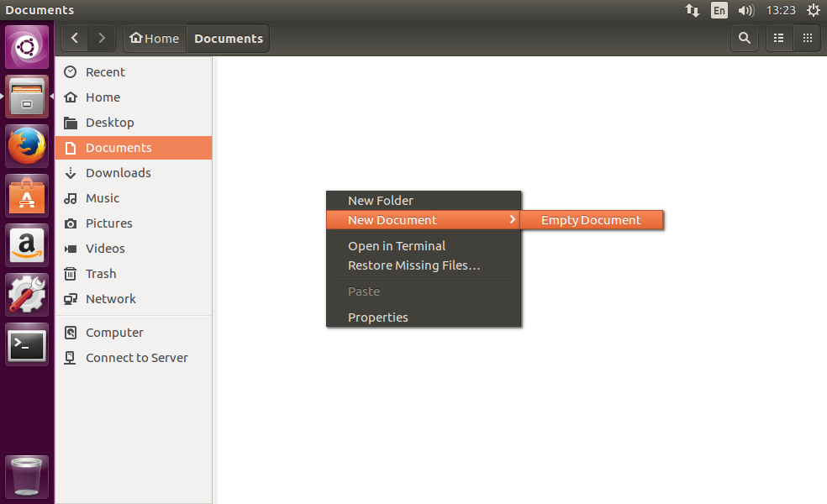Go back with the left arrow button
827x504 pixels.
75,38
